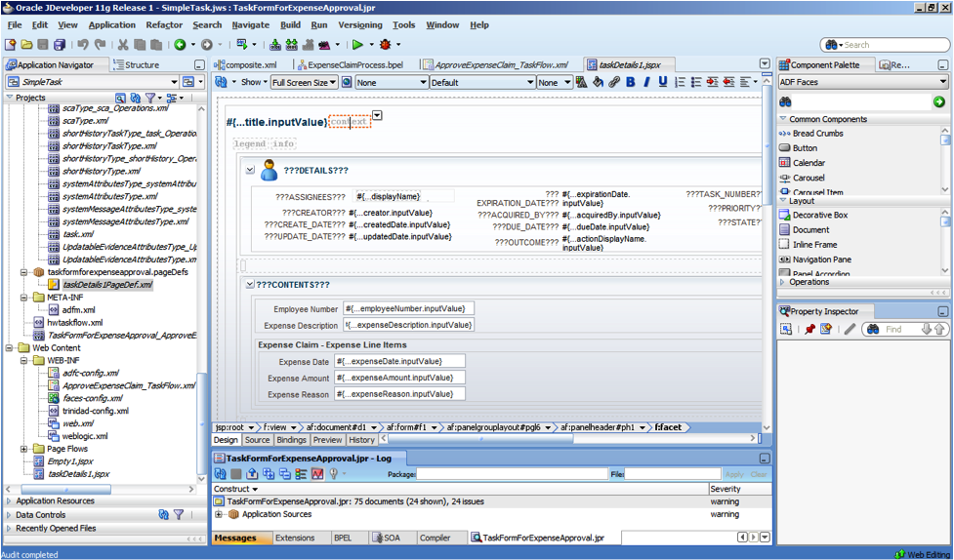The width and height of the screenshot is (954, 560).
Task: Collapse the Common Components section
Action: pyautogui.click(x=783, y=119)
